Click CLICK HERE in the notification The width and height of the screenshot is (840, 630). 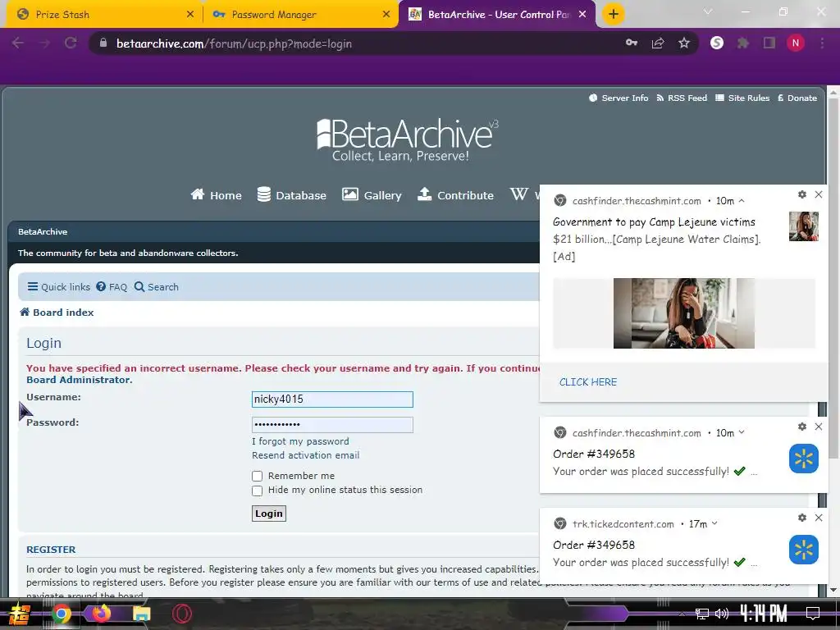(x=587, y=382)
